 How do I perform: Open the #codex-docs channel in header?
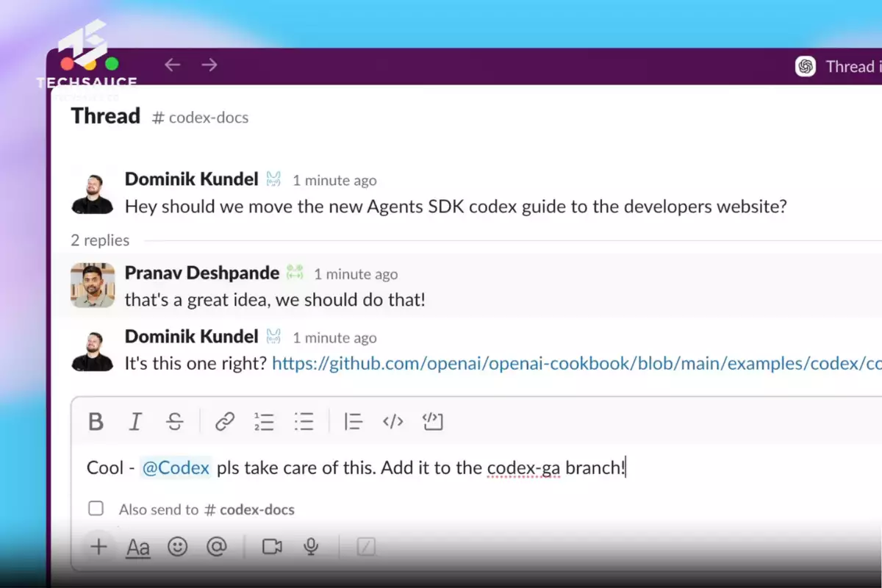click(200, 118)
